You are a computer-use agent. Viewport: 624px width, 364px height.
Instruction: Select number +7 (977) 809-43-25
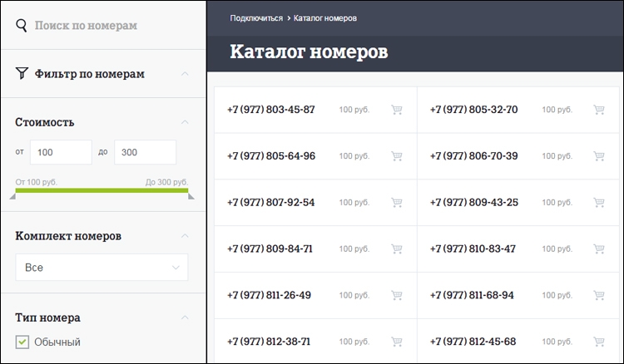click(x=474, y=203)
